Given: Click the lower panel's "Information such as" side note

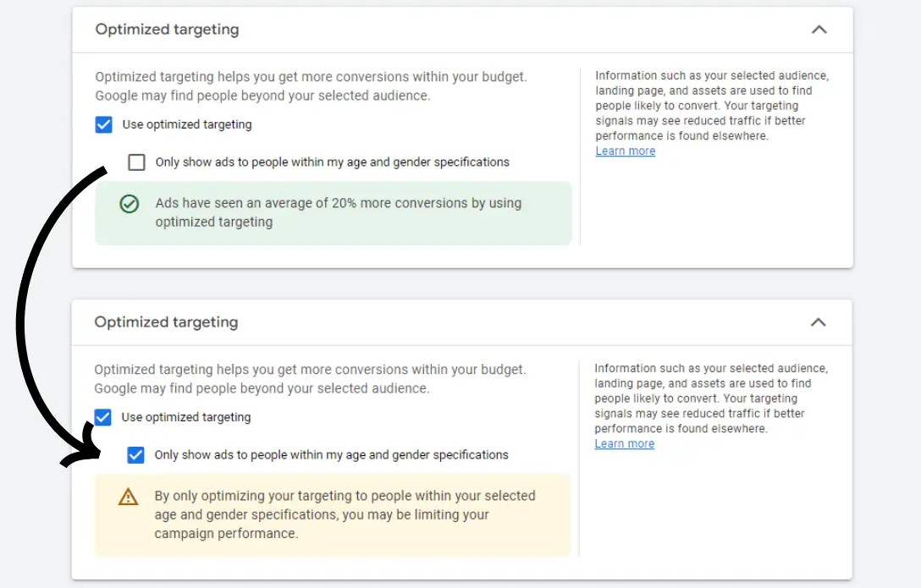Looking at the screenshot, I should (710, 398).
